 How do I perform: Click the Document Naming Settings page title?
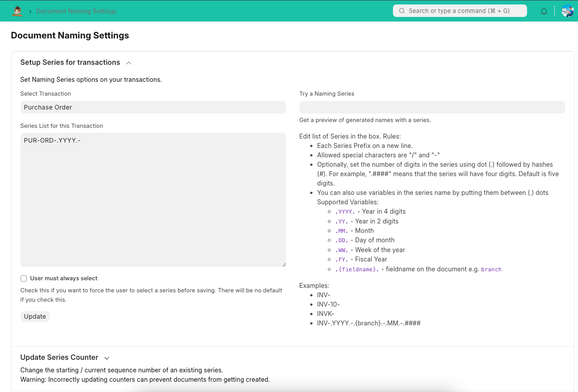(70, 36)
